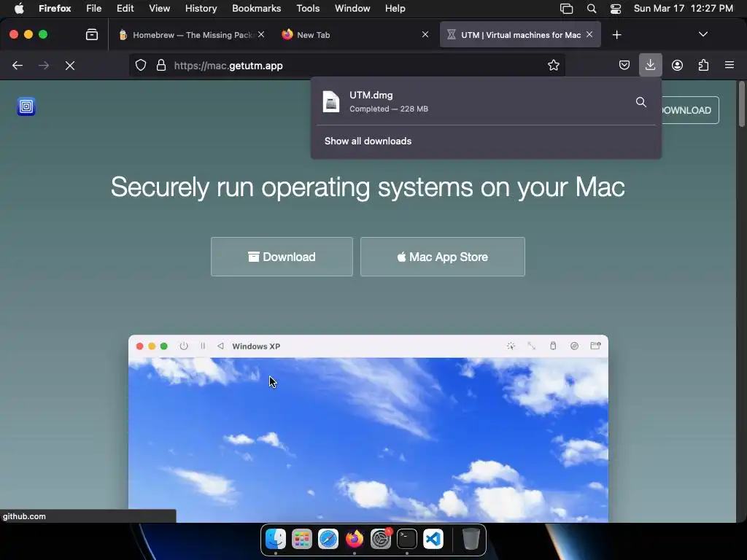Open the File menu
The height and width of the screenshot is (560, 747).
[x=94, y=9]
